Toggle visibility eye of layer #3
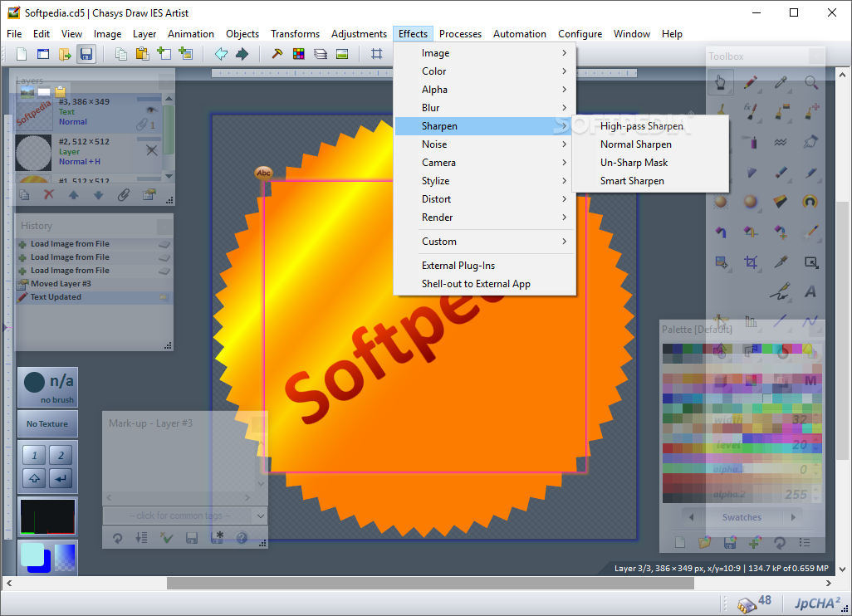Image resolution: width=852 pixels, height=616 pixels. [x=152, y=110]
